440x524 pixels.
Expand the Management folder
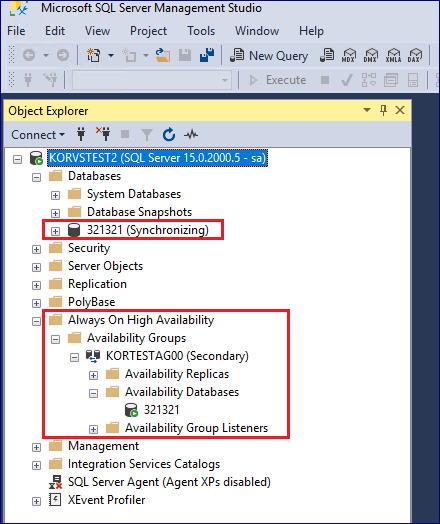[x=36, y=448]
